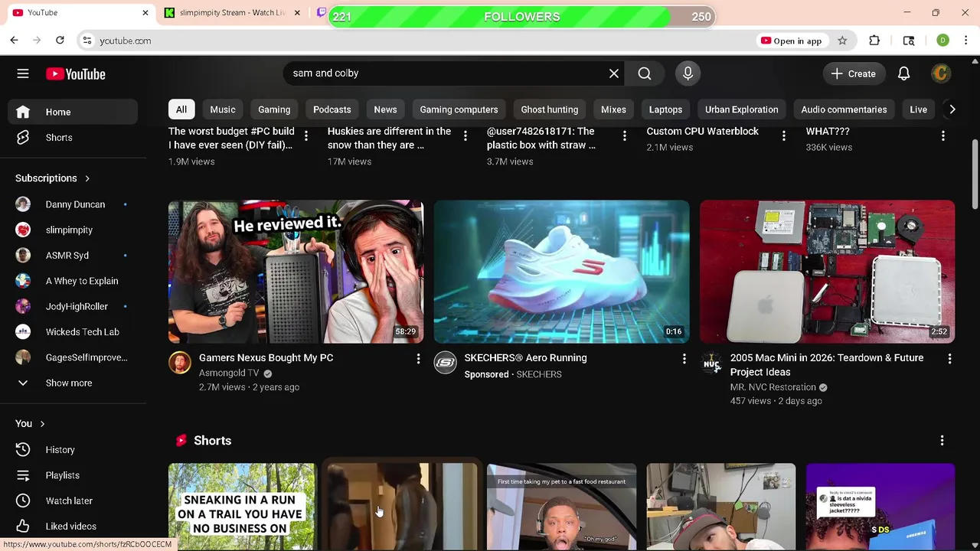
Task: Select the Gaming filter chip
Action: (x=274, y=109)
